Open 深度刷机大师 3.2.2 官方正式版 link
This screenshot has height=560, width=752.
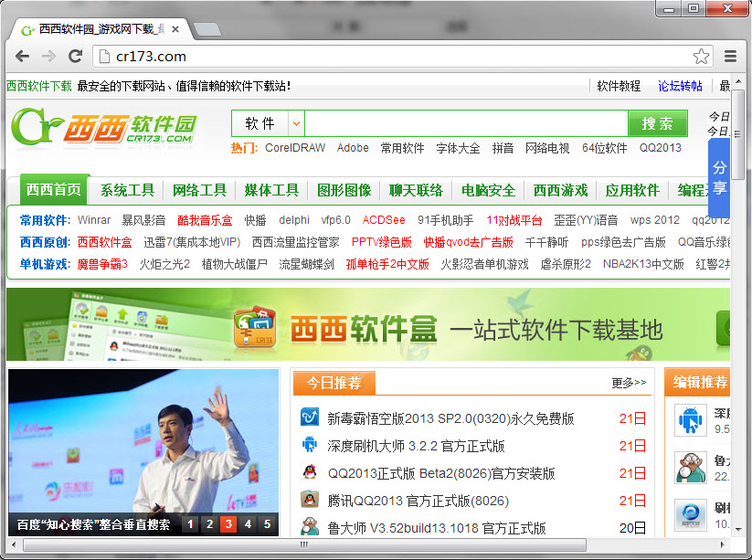[416, 446]
